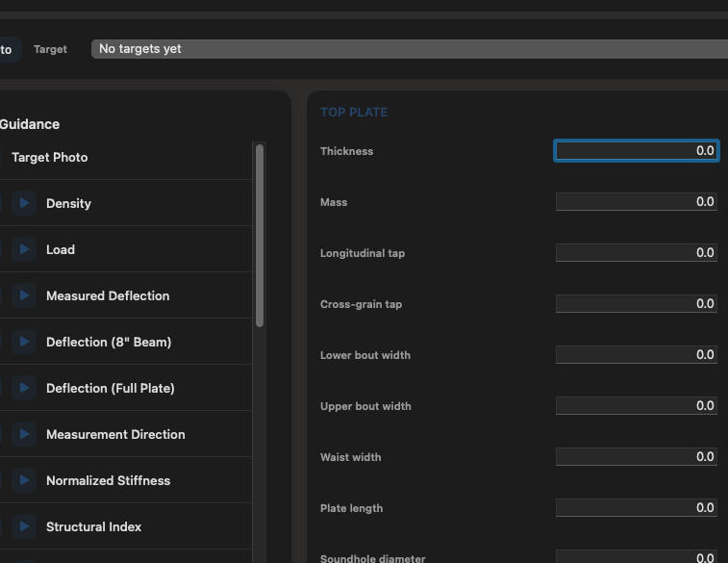The width and height of the screenshot is (728, 563).
Task: Expand the Density guidance item
Action: pos(24,203)
